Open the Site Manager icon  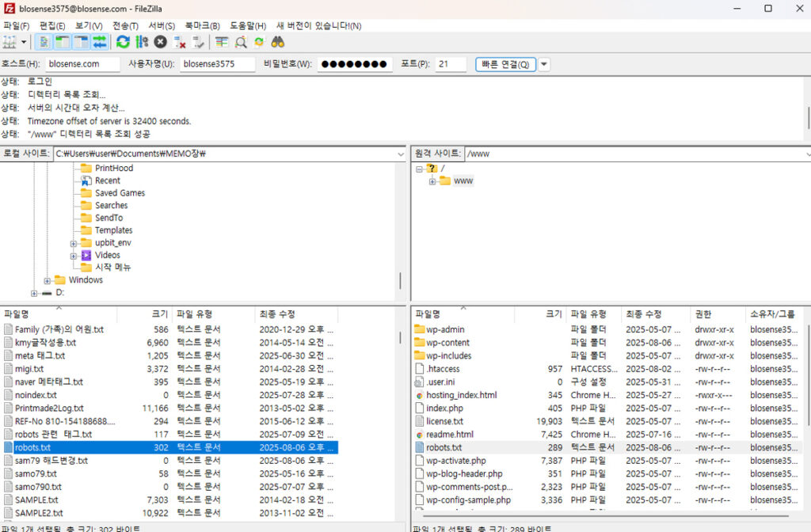(x=10, y=43)
